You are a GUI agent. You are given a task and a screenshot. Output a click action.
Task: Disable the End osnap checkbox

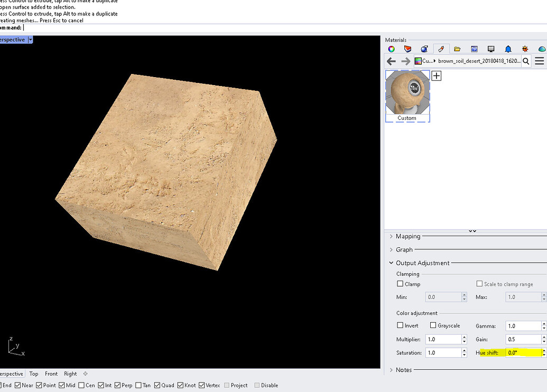tap(2, 385)
